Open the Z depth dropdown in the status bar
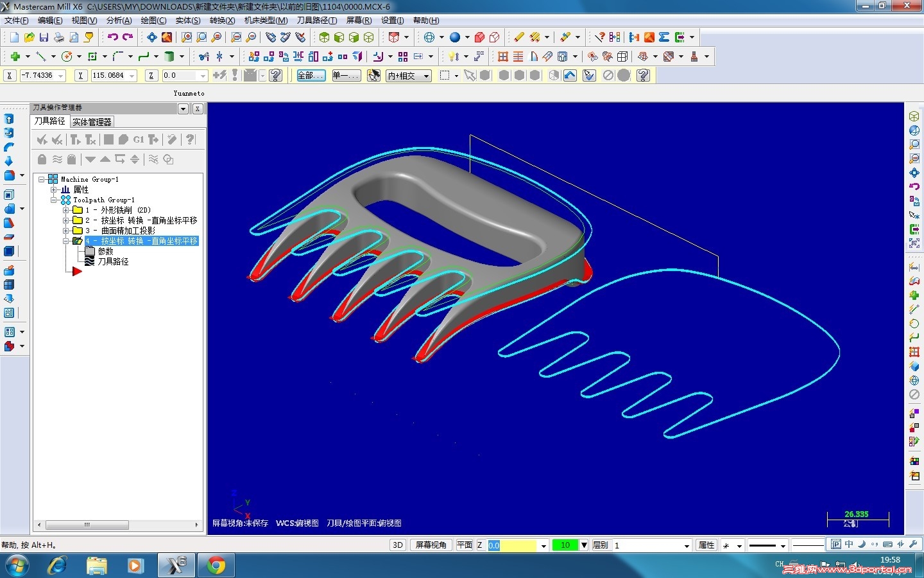The image size is (924, 578). [x=543, y=546]
